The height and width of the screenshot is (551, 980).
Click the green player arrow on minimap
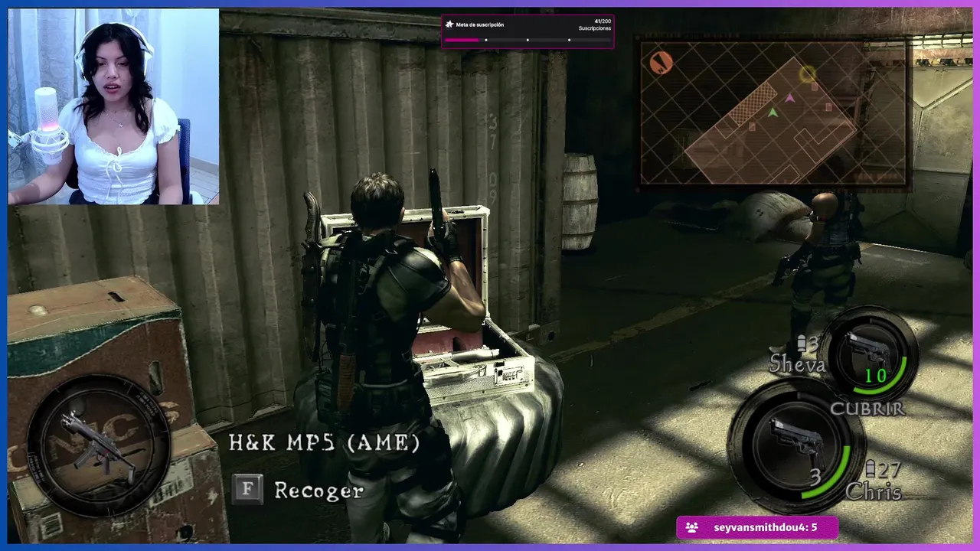(773, 113)
